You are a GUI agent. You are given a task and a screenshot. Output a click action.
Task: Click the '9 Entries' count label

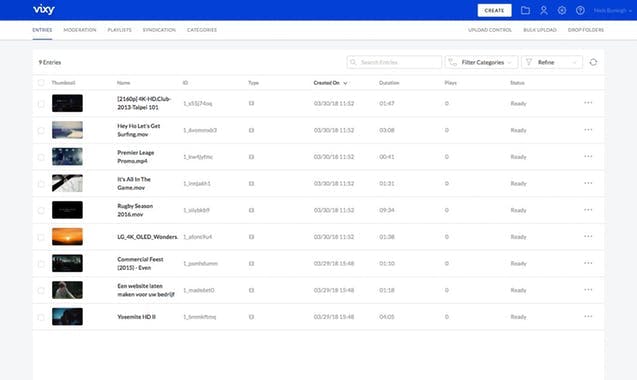50,62
